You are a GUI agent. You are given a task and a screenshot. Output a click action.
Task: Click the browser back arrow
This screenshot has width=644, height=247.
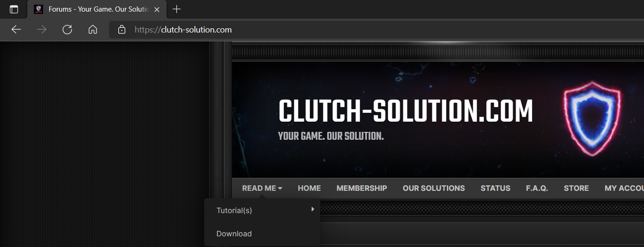16,30
